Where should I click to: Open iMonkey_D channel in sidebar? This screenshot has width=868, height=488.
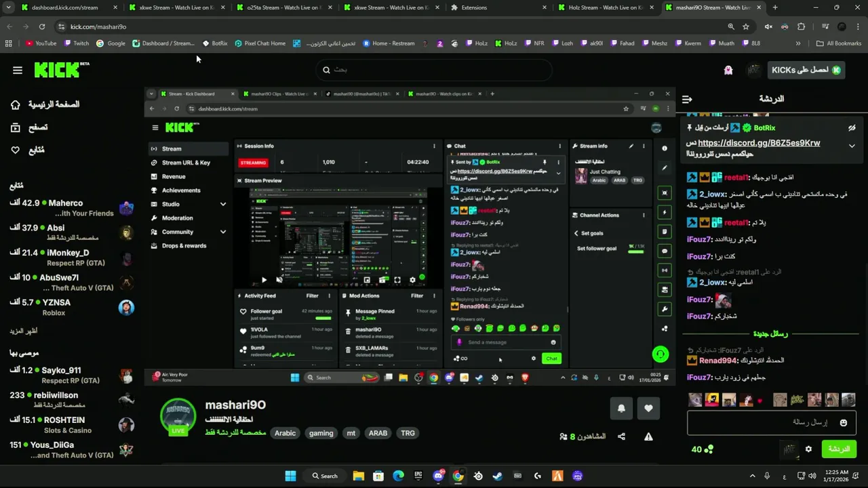pyautogui.click(x=71, y=258)
